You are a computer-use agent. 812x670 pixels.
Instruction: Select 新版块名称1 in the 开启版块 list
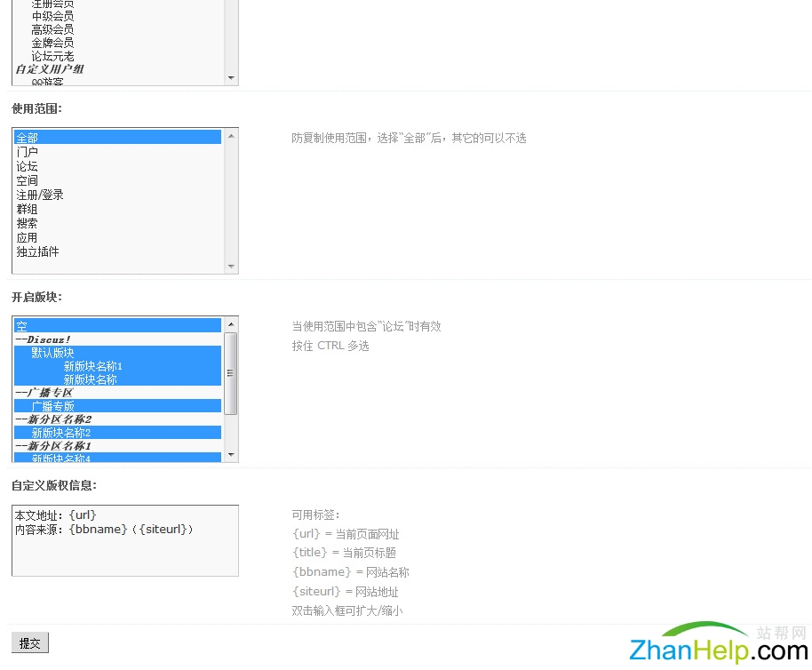tap(117, 366)
